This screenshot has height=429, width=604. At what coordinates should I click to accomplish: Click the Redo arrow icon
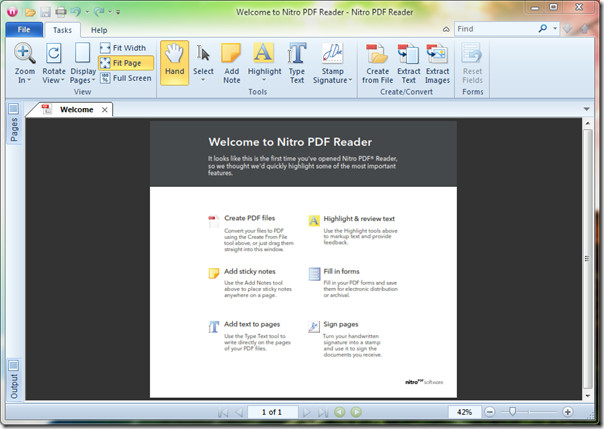pos(99,12)
